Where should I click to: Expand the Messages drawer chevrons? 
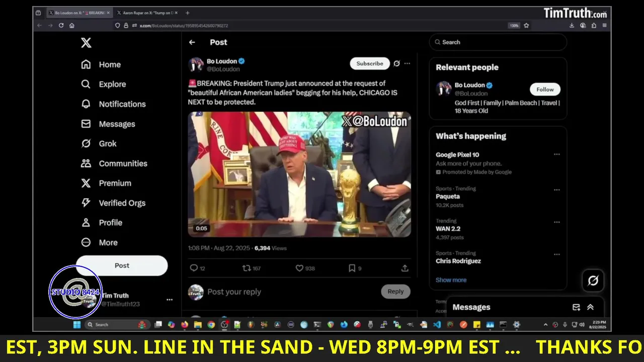tap(590, 307)
